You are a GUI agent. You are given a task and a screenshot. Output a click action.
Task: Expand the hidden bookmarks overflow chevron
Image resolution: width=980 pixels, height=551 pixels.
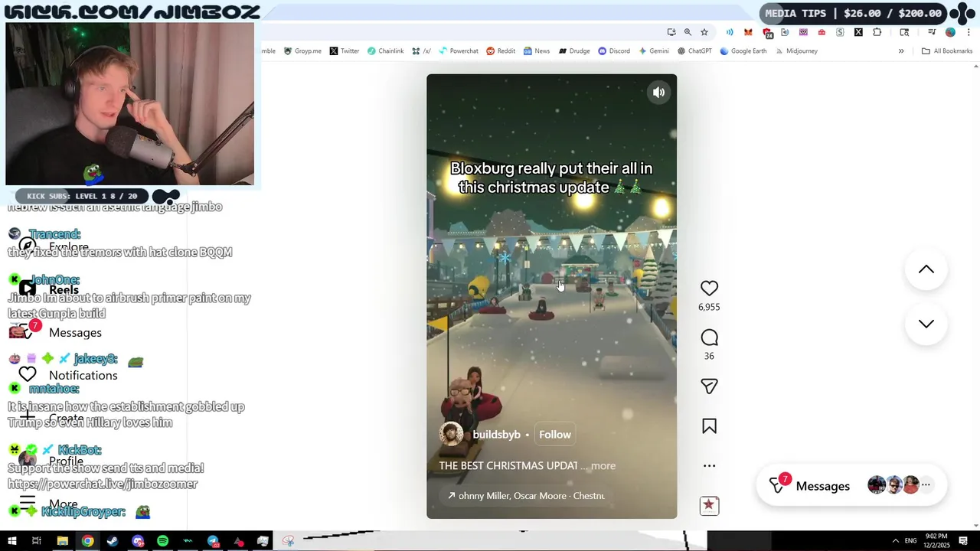(901, 51)
